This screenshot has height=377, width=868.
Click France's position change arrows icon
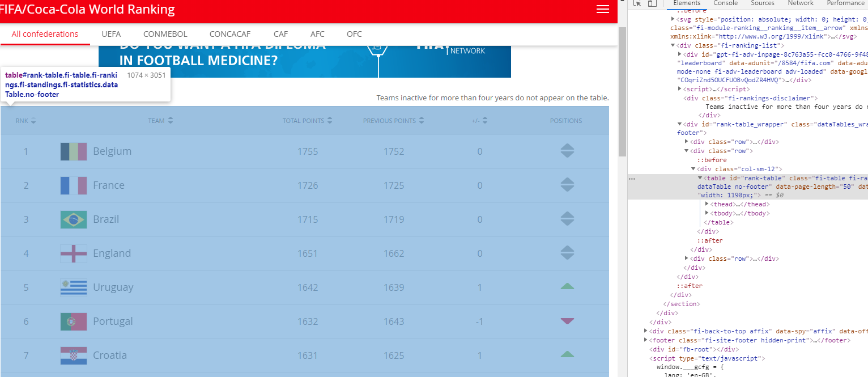pos(567,185)
